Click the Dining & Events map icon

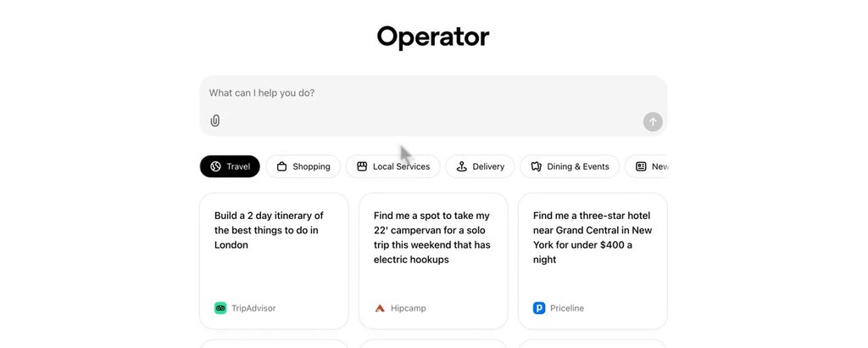click(536, 166)
